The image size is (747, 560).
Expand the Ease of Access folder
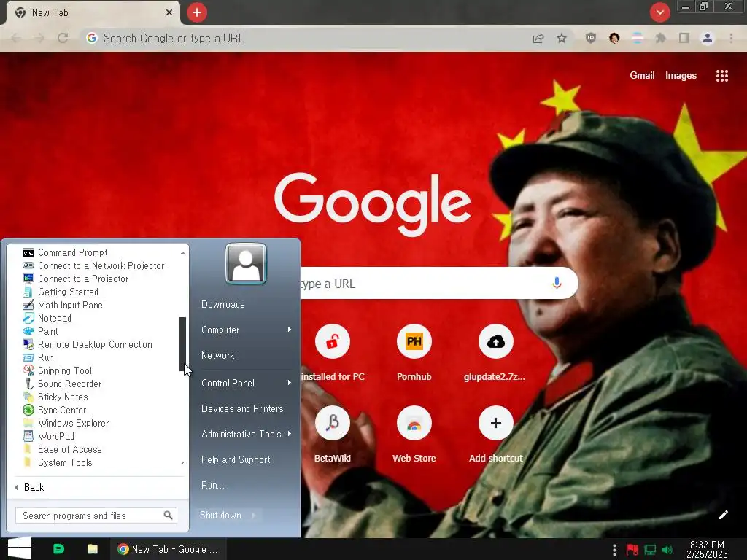(62, 449)
